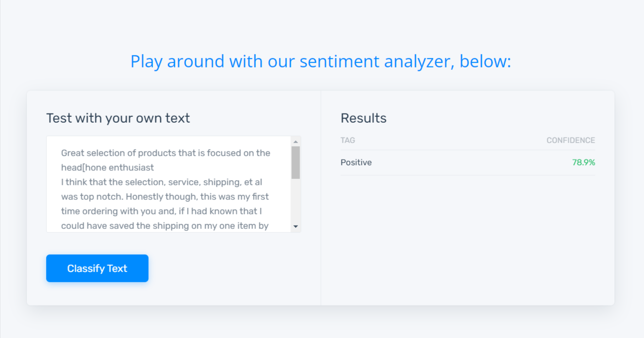Click the words 'et al' in the text box
Image resolution: width=644 pixels, height=338 pixels.
pos(252,182)
